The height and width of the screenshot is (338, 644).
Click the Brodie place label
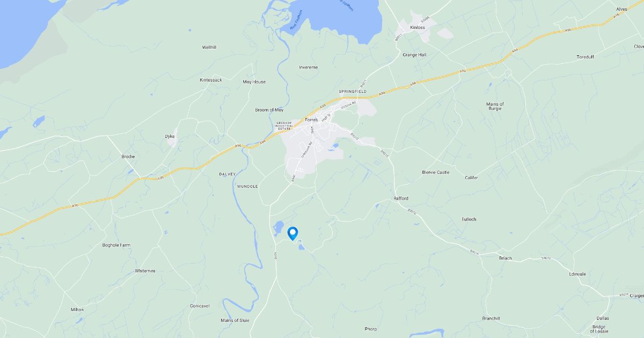pos(128,157)
